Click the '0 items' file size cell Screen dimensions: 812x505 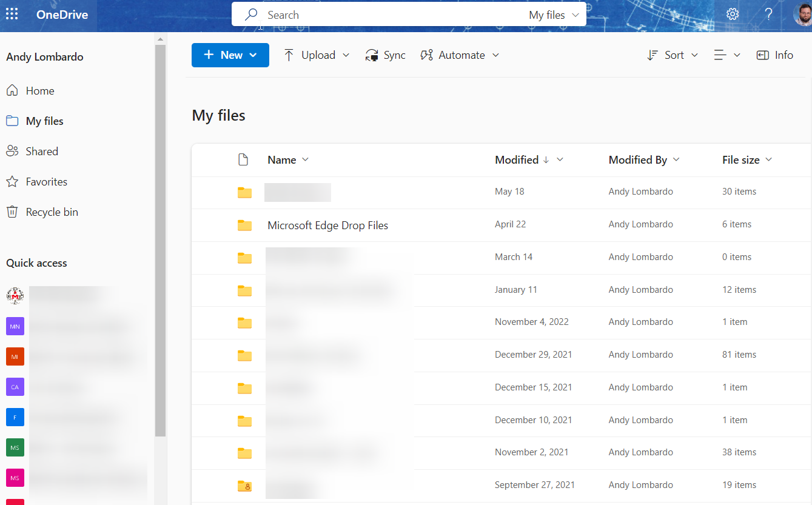tap(737, 257)
